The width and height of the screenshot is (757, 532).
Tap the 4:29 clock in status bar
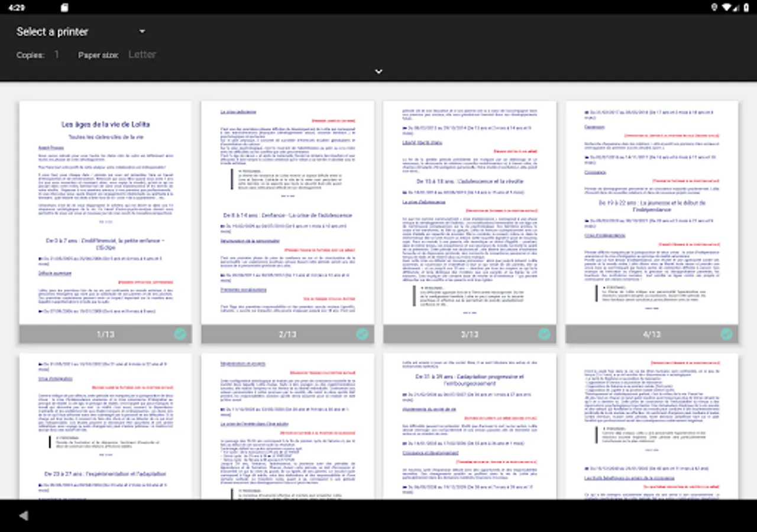click(x=17, y=7)
